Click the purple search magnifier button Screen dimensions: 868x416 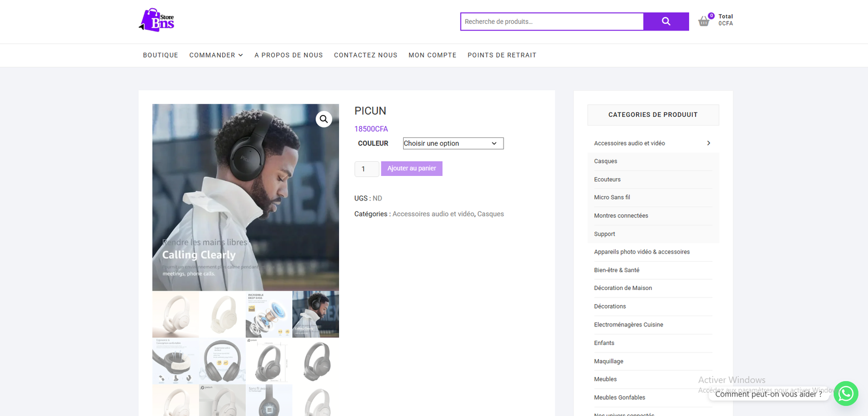[666, 22]
